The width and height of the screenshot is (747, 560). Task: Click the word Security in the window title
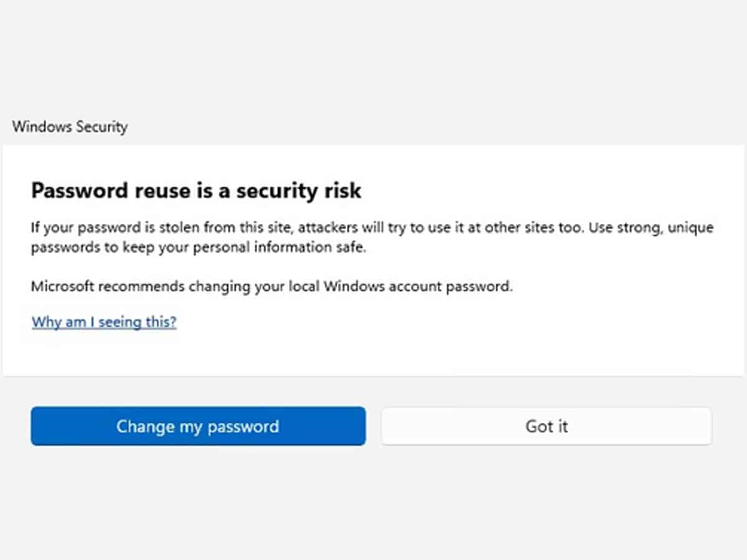(x=101, y=127)
